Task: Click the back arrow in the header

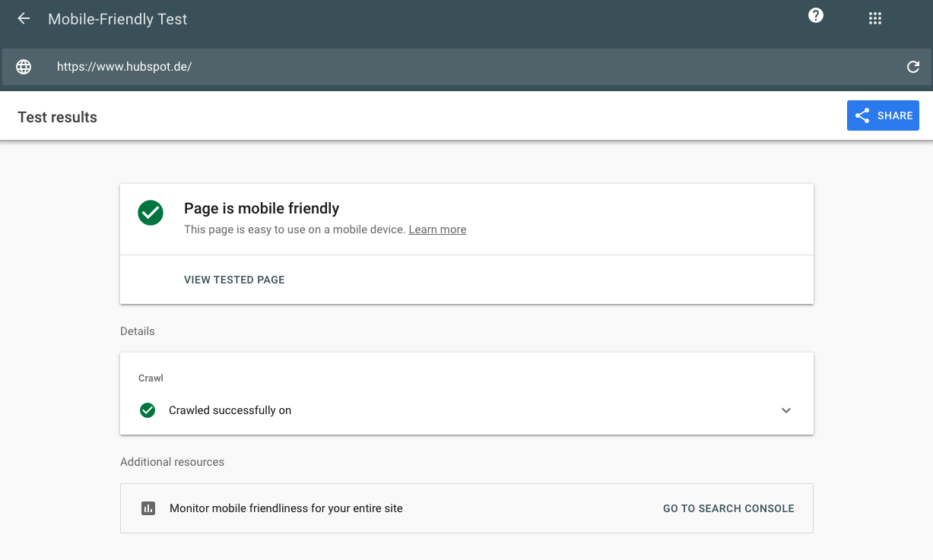Action: (x=23, y=18)
